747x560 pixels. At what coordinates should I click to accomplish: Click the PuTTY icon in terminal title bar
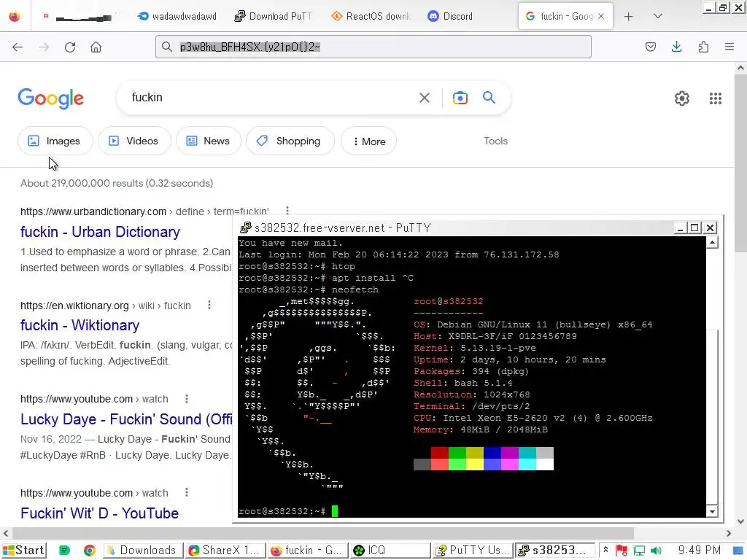pos(245,227)
